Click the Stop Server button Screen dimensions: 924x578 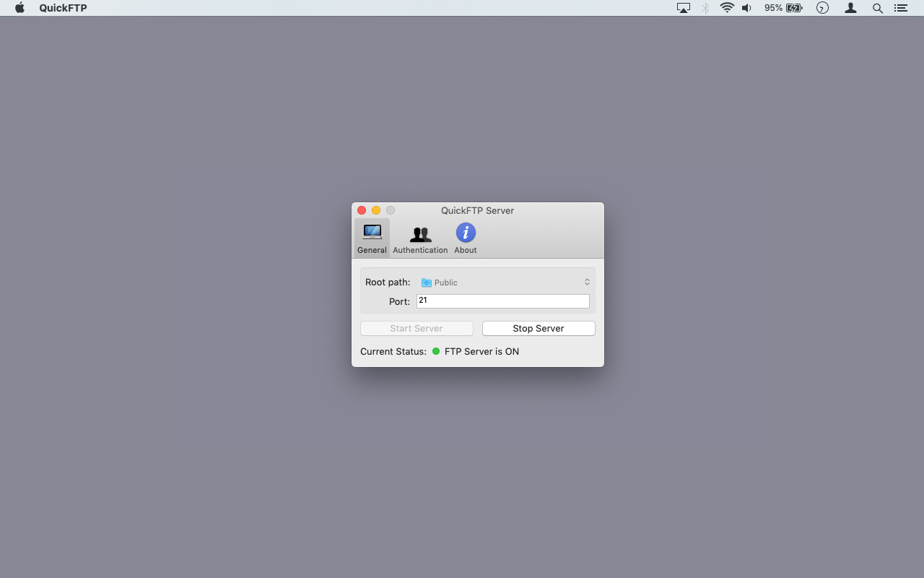(x=539, y=328)
